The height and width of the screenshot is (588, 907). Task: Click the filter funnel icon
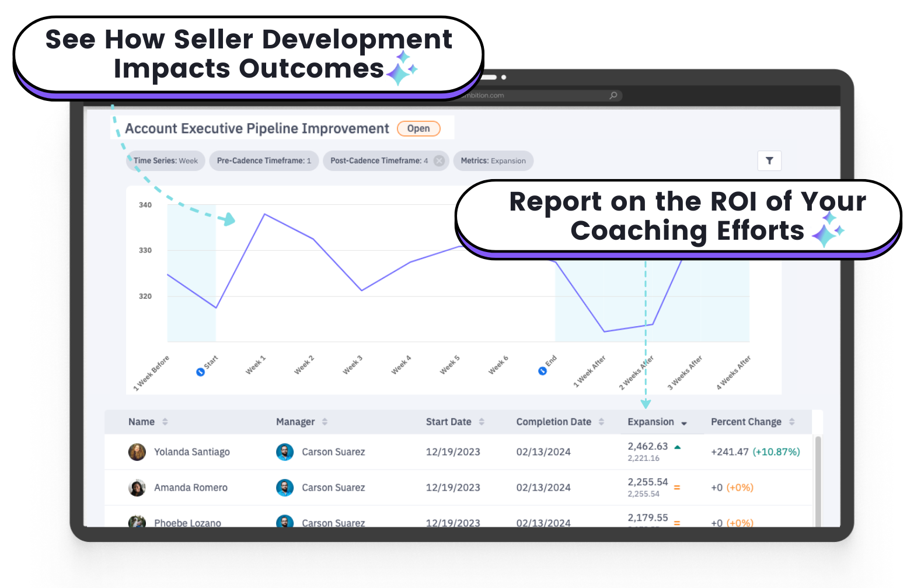point(769,161)
